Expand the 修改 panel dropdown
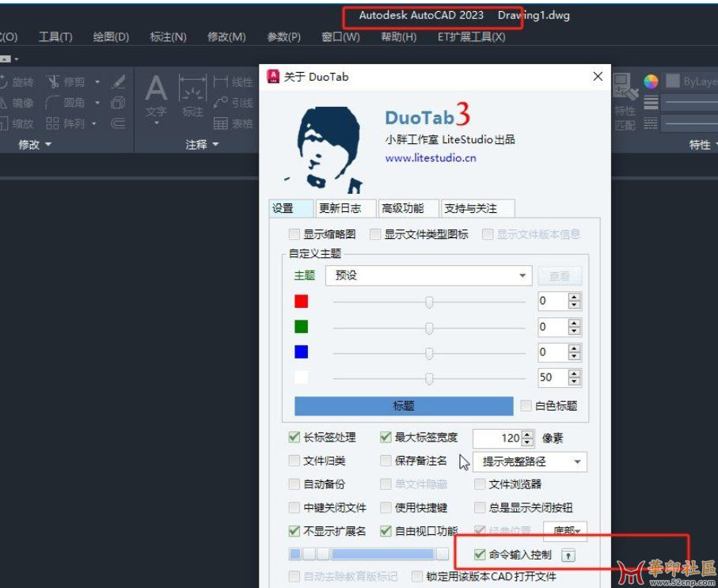This screenshot has width=718, height=588. 35,145
